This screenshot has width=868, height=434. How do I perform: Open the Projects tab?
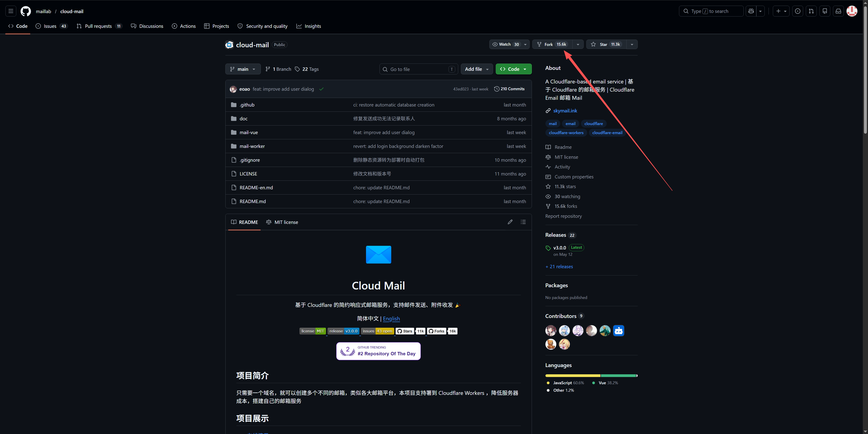coord(216,26)
